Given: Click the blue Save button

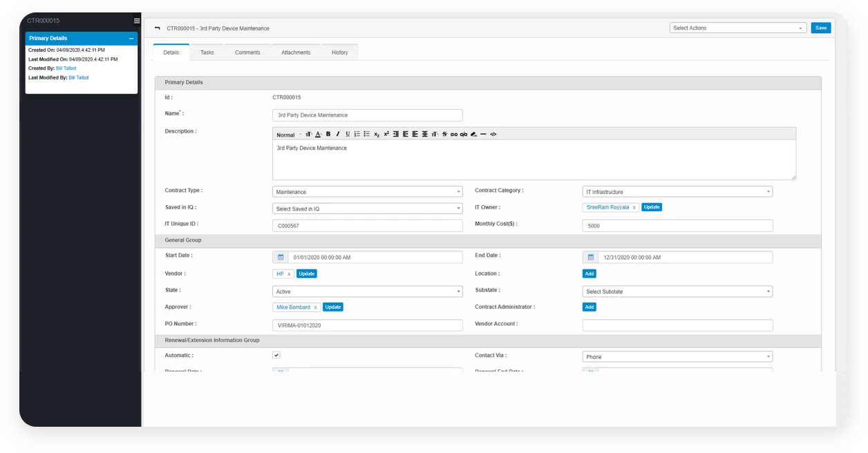Looking at the screenshot, I should coord(820,28).
